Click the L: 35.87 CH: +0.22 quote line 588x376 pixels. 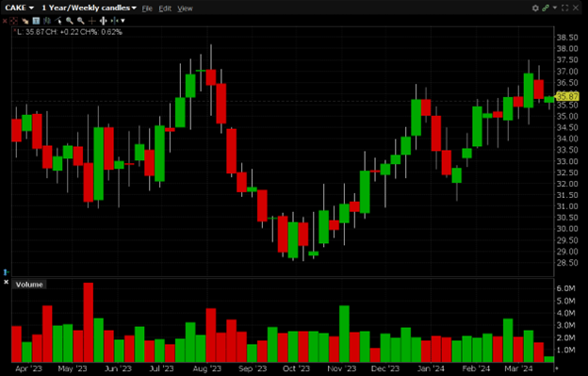(69, 32)
